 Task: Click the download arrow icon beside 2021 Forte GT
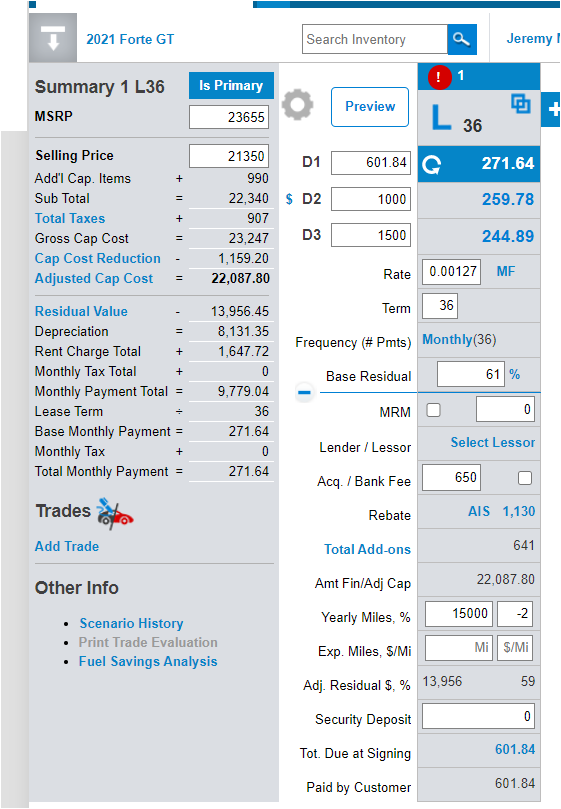coord(53,38)
